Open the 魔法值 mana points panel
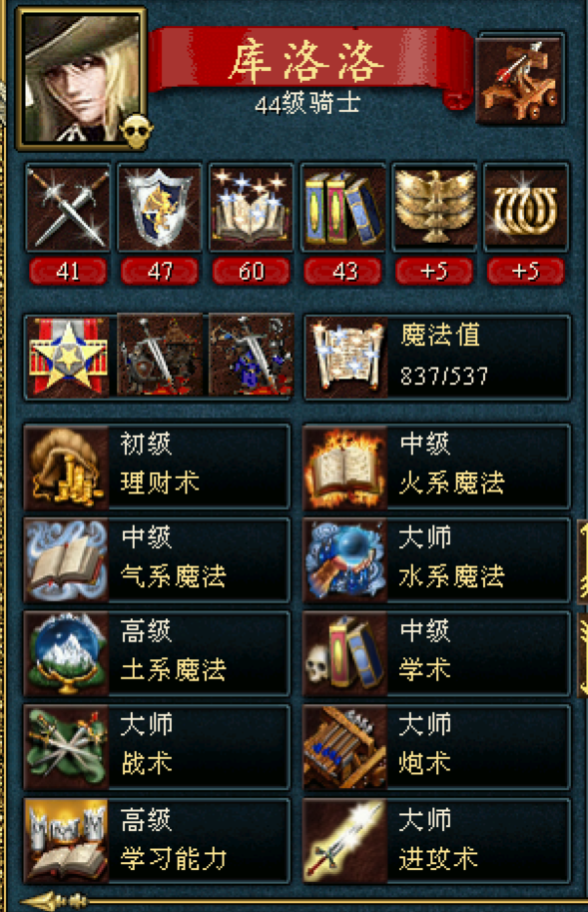 coord(437,357)
